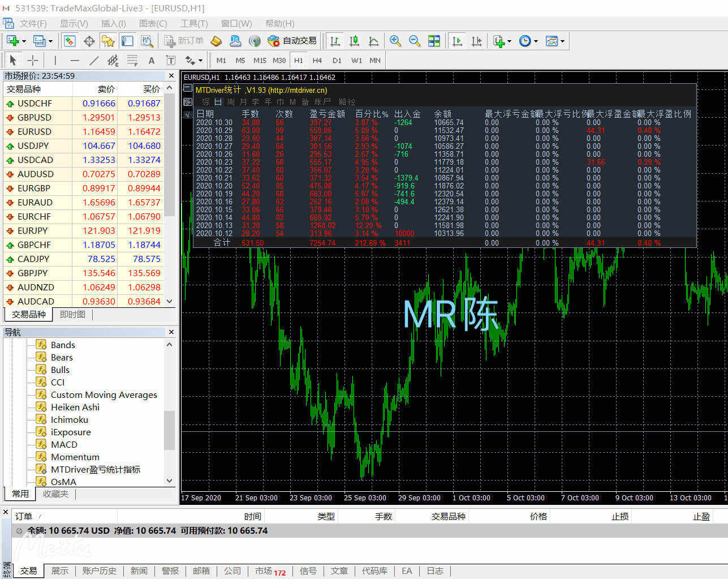Open the 文件(F) menu
The image size is (728, 579).
click(x=33, y=23)
